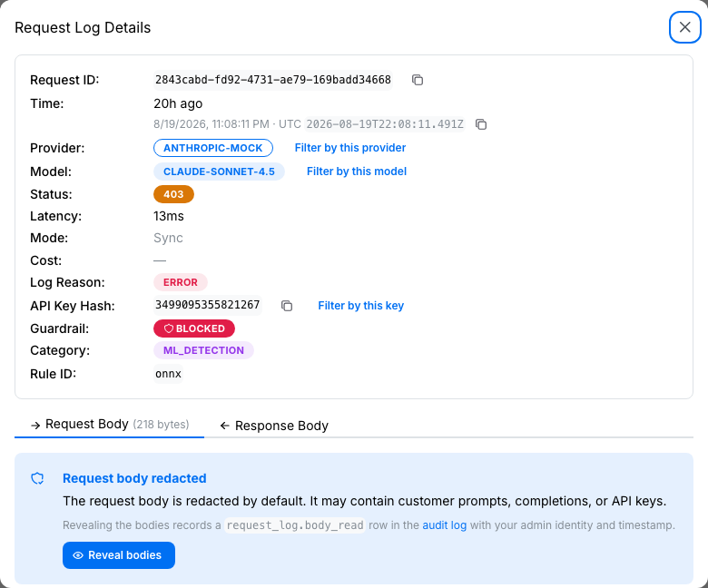The image size is (708, 588).
Task: Copy the UTC timestamp value
Action: [x=481, y=124]
